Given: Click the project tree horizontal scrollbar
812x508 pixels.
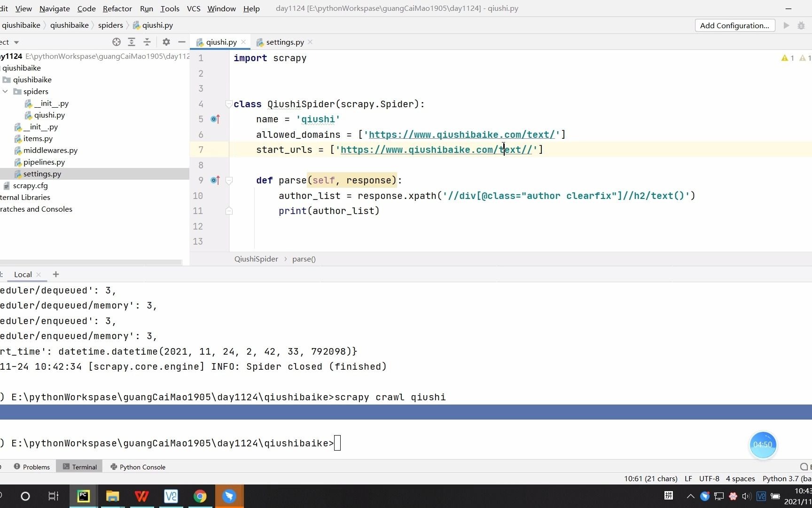Looking at the screenshot, I should [91, 262].
